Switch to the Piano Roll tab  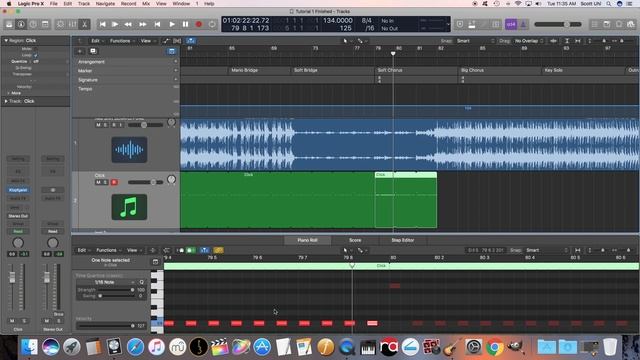[307, 240]
